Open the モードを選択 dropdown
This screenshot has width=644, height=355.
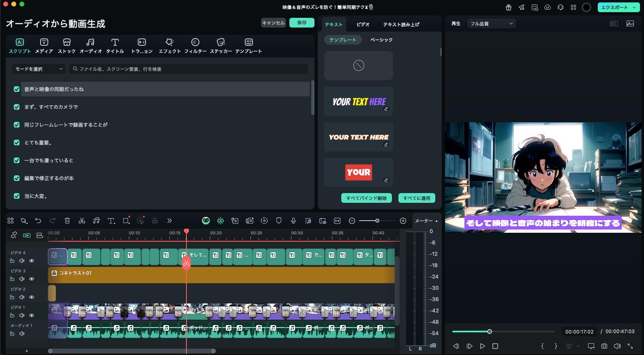click(x=39, y=69)
